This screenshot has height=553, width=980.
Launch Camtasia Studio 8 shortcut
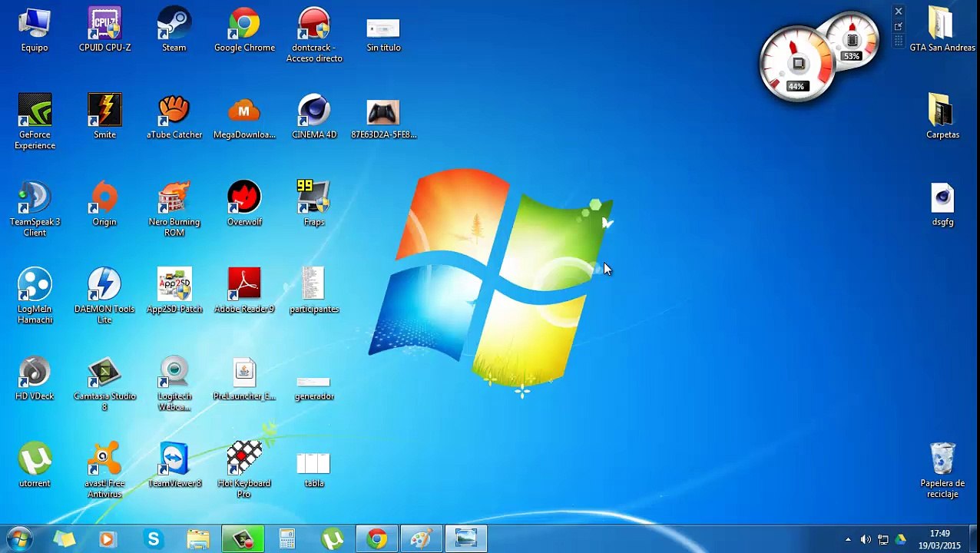click(104, 384)
